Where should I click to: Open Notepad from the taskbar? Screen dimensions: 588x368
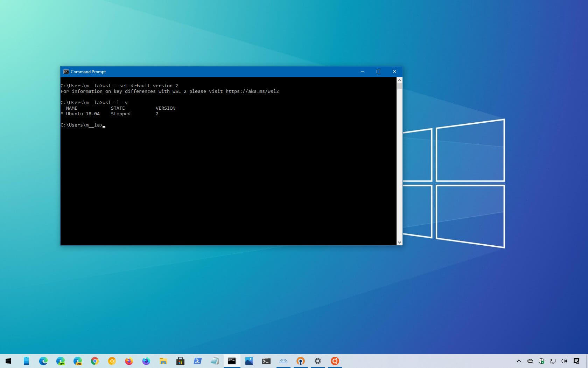pos(215,361)
